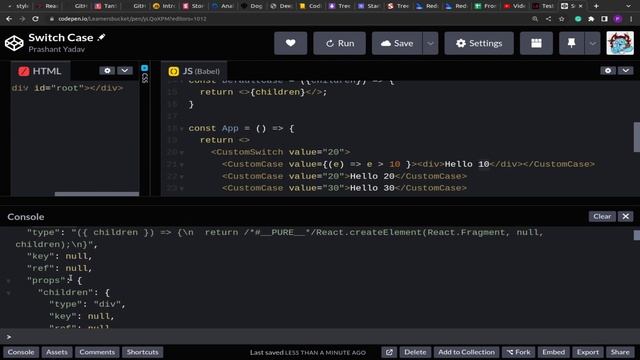
Task: Add pen to Collection
Action: coord(467,352)
